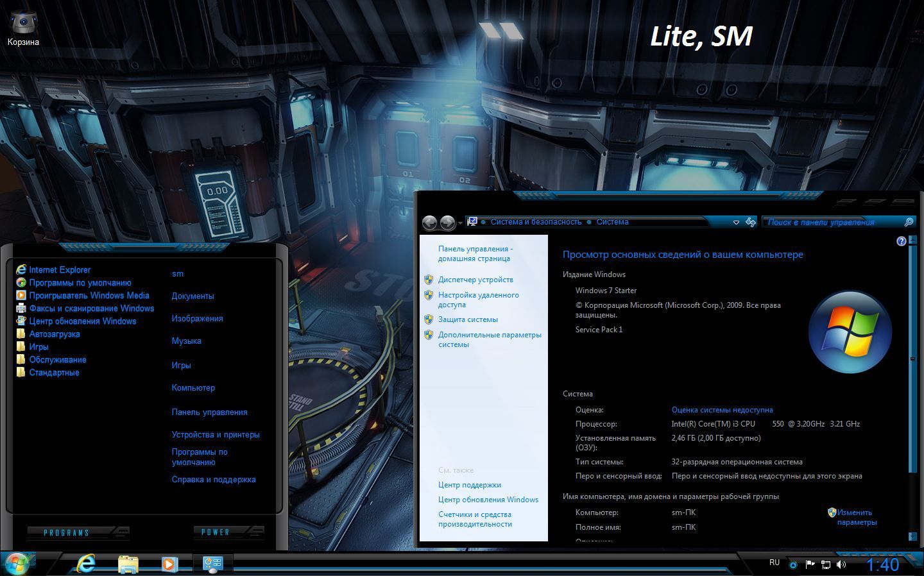Select Control Panel taskbar button
This screenshot has height=576, width=924.
click(x=212, y=564)
